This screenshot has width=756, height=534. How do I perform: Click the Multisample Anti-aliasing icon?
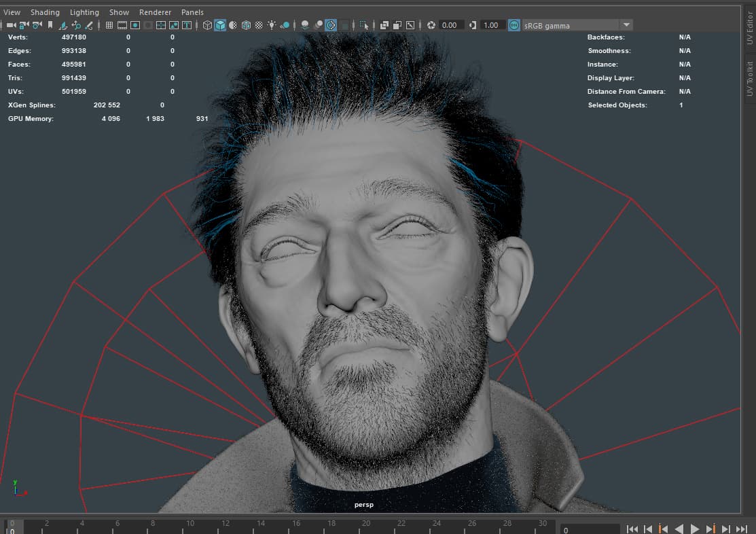331,25
